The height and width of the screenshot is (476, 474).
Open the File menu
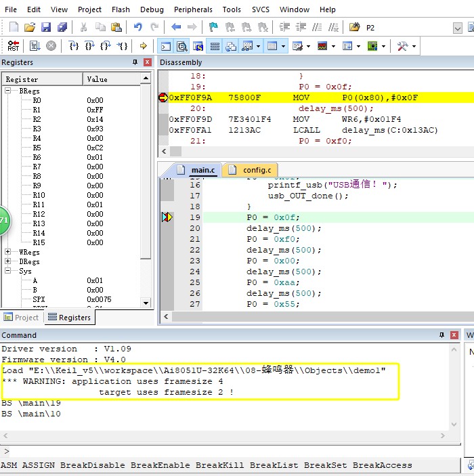[x=11, y=9]
